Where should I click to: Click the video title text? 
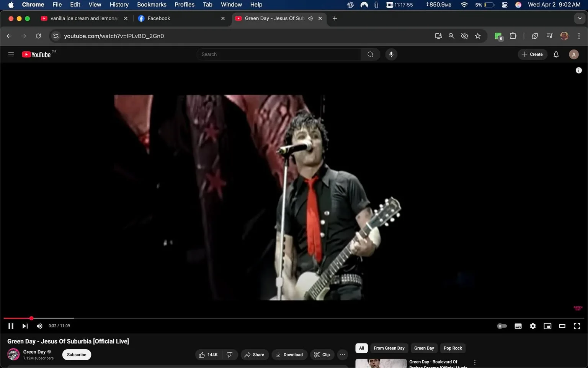click(68, 341)
